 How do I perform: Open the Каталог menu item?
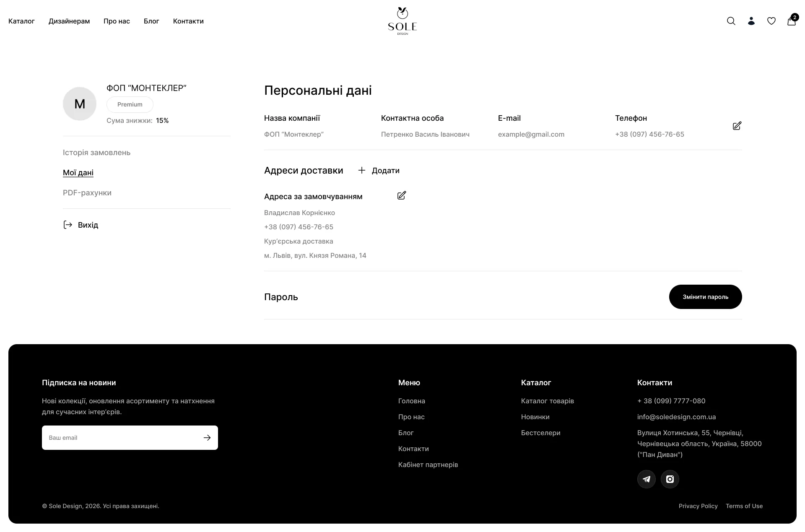pyautogui.click(x=21, y=21)
